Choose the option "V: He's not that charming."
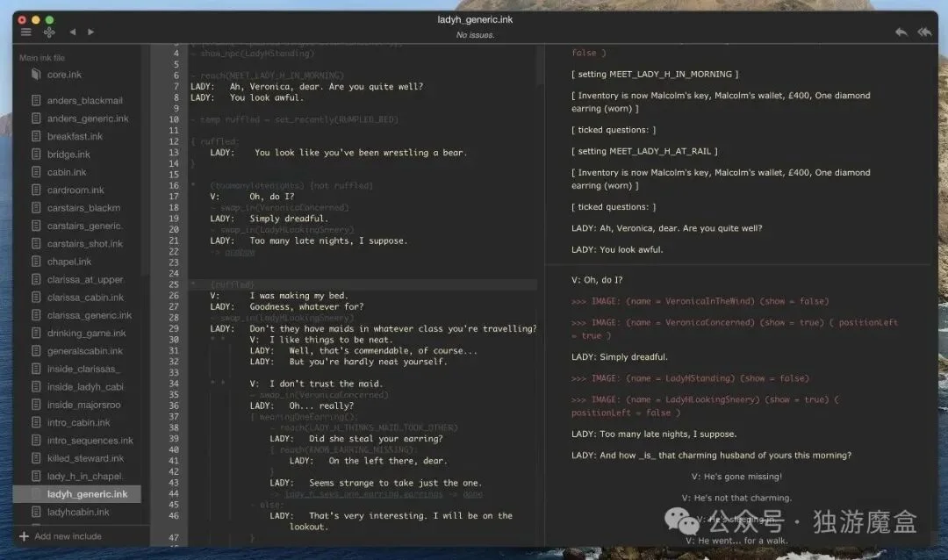The image size is (948, 560). [736, 498]
